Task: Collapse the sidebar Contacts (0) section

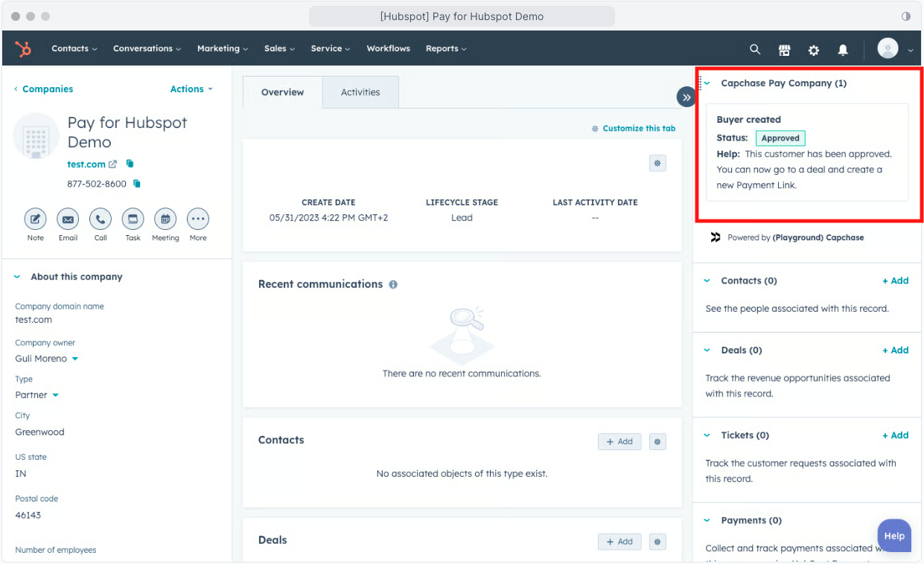Action: coord(707,281)
